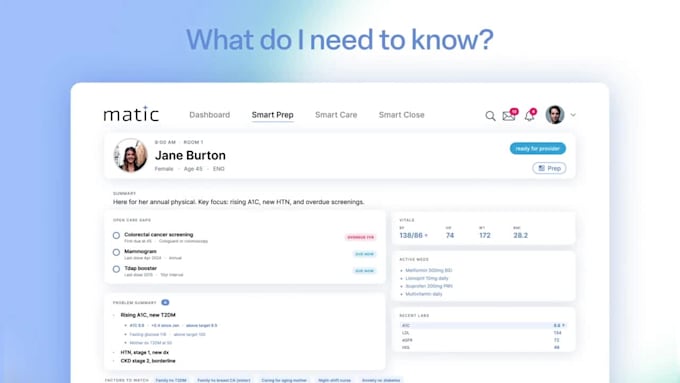Viewport: 680px width, 383px height.
Task: Click the matic logo
Action: pos(131,114)
